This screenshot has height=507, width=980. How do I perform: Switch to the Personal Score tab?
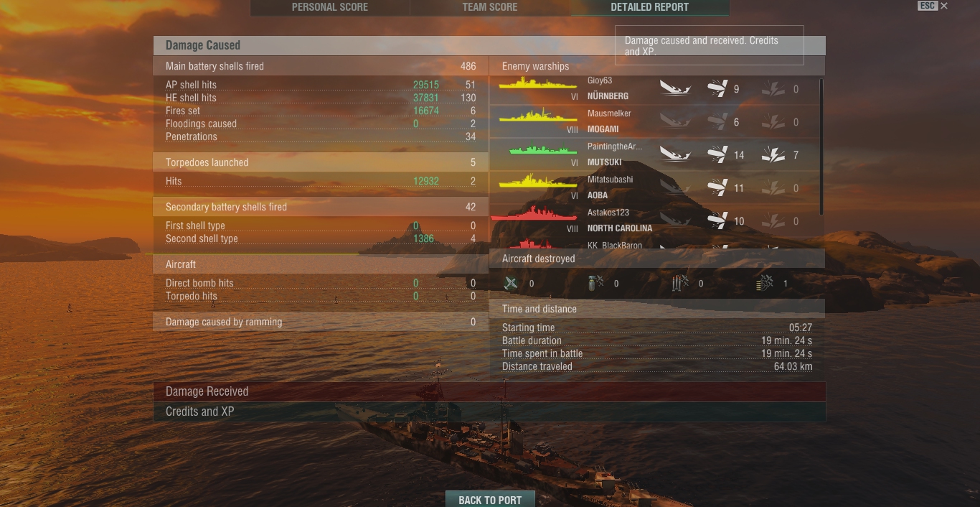coord(330,7)
